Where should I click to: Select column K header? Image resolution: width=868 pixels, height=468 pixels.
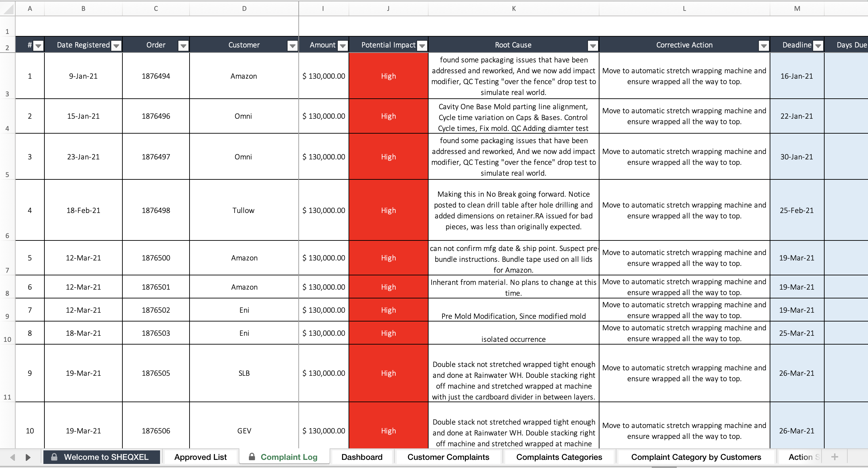(514, 8)
